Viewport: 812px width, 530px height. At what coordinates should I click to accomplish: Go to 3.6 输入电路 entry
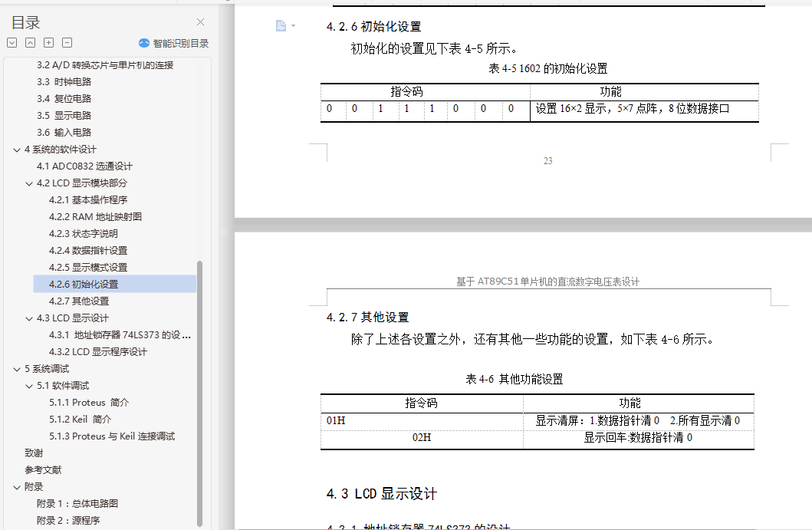point(64,133)
